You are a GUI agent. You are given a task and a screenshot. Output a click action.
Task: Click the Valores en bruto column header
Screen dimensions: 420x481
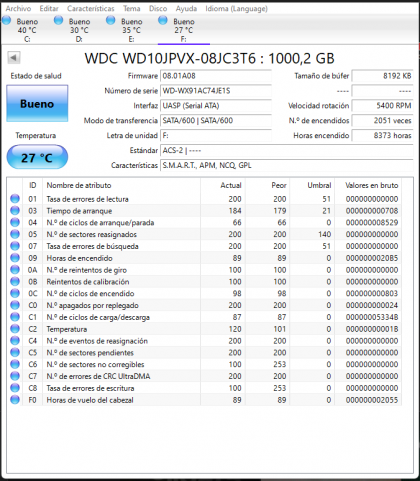(x=368, y=185)
